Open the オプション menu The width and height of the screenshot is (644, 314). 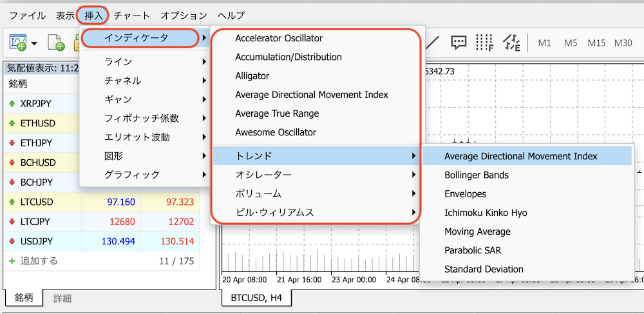tap(184, 15)
